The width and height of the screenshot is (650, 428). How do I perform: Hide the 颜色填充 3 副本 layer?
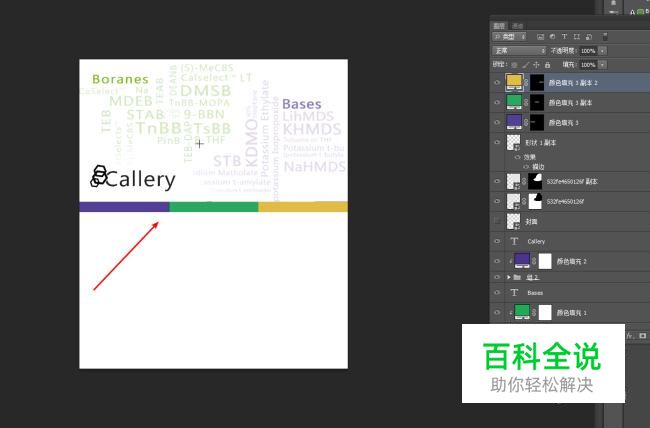pyautogui.click(x=497, y=102)
